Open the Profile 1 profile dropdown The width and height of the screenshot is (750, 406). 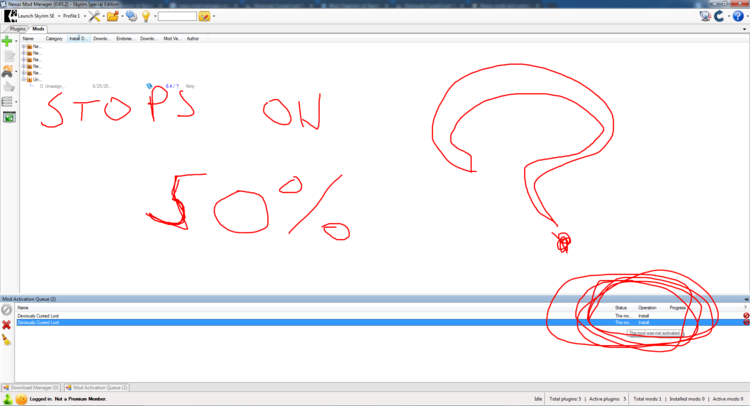(72, 16)
